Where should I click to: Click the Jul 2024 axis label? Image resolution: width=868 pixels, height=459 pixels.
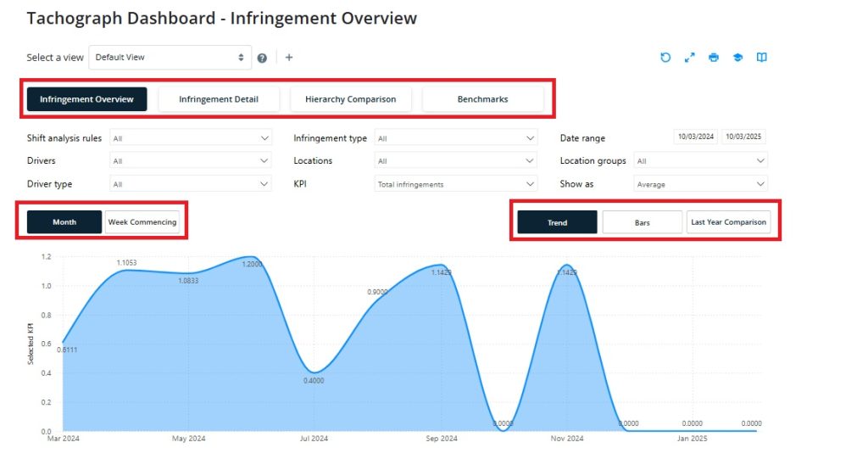314,439
